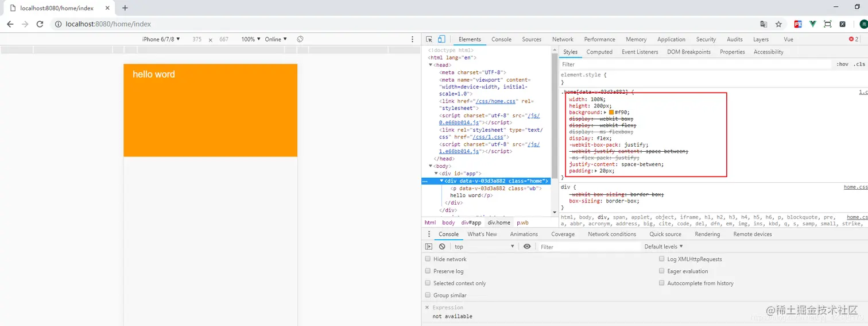Open the Computed styles tab
The height and width of the screenshot is (326, 868).
tap(599, 52)
